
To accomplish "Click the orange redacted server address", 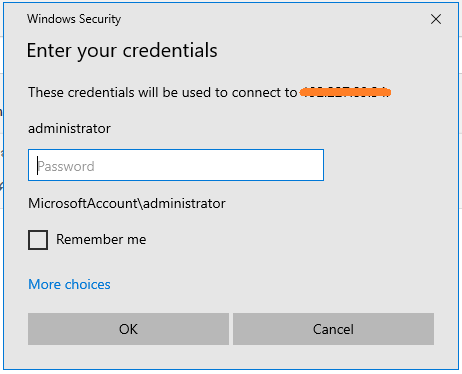I will point(345,92).
